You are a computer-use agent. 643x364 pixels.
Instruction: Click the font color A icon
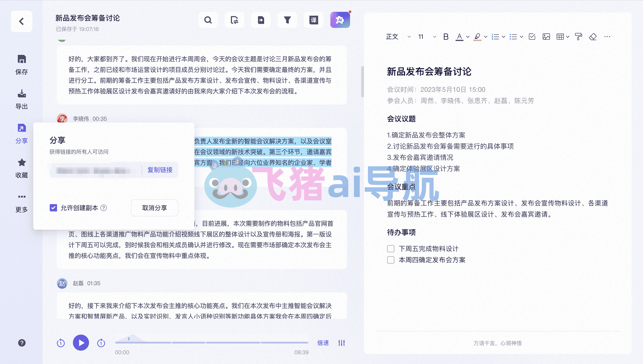[x=459, y=37]
